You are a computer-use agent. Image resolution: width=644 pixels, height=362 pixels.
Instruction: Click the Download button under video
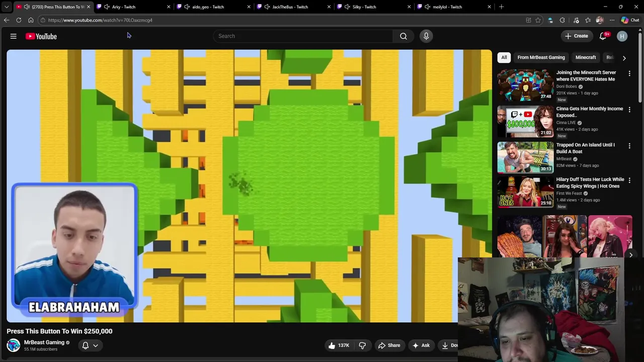(447, 345)
